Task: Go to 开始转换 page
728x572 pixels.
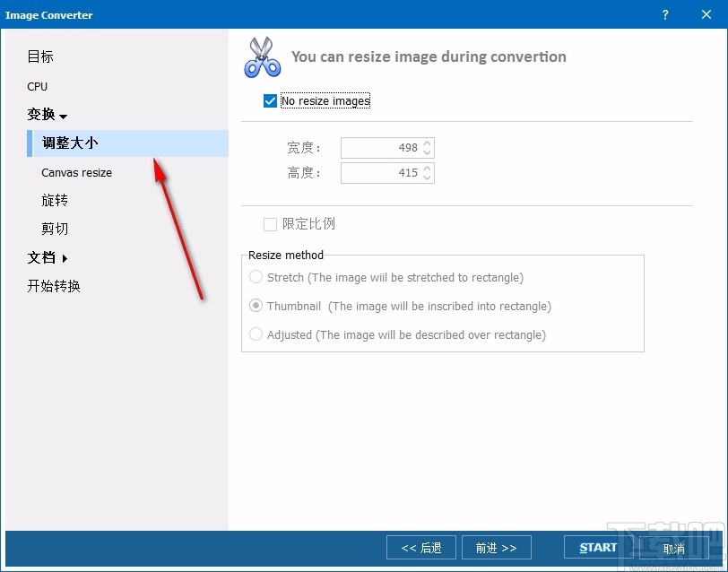Action: click(54, 286)
